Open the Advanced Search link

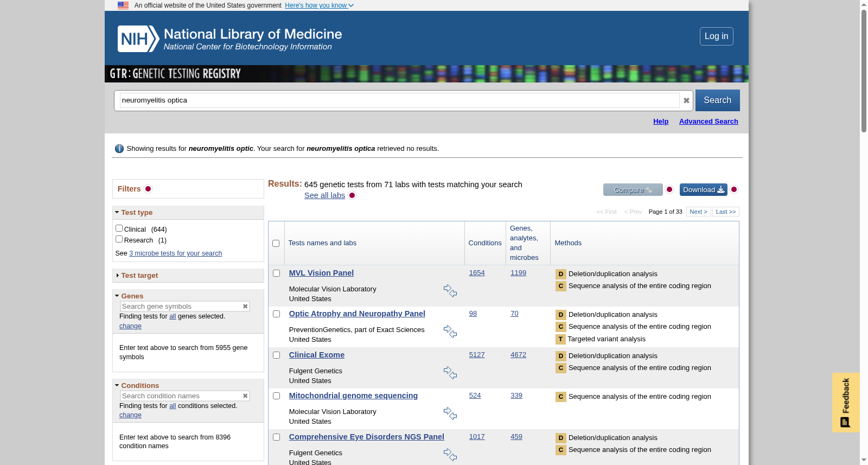(x=708, y=122)
